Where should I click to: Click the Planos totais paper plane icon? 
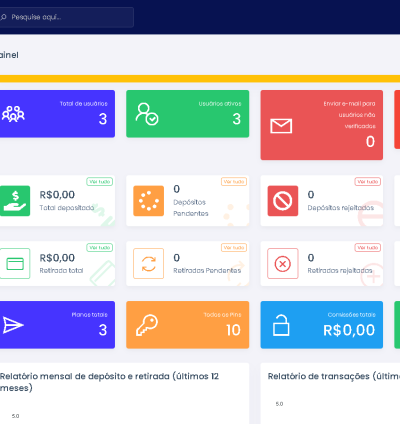pyautogui.click(x=13, y=325)
